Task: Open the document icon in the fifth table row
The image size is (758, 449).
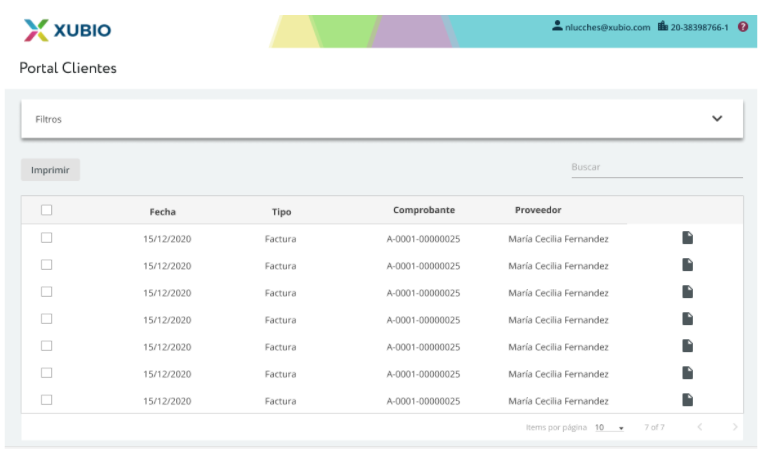Action: click(687, 346)
